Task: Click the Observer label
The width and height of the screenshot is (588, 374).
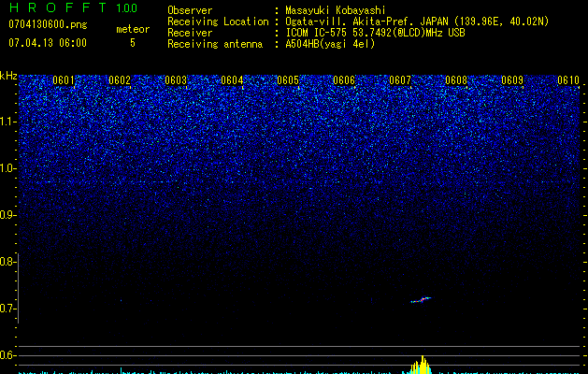Action: [190, 10]
